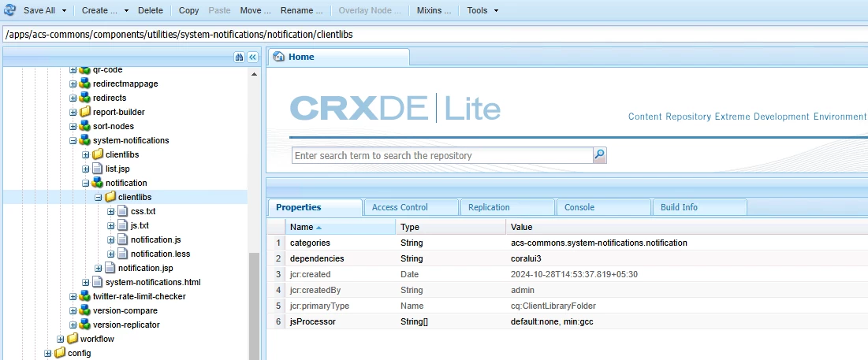The image size is (868, 360).
Task: Collapse the selected clientlibs node under notification
Action: pos(98,197)
